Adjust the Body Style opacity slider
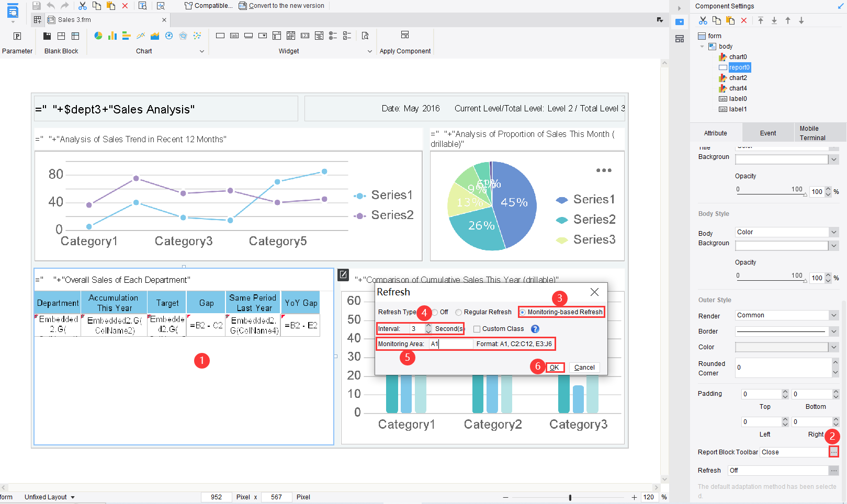This screenshot has width=847, height=504. (771, 282)
